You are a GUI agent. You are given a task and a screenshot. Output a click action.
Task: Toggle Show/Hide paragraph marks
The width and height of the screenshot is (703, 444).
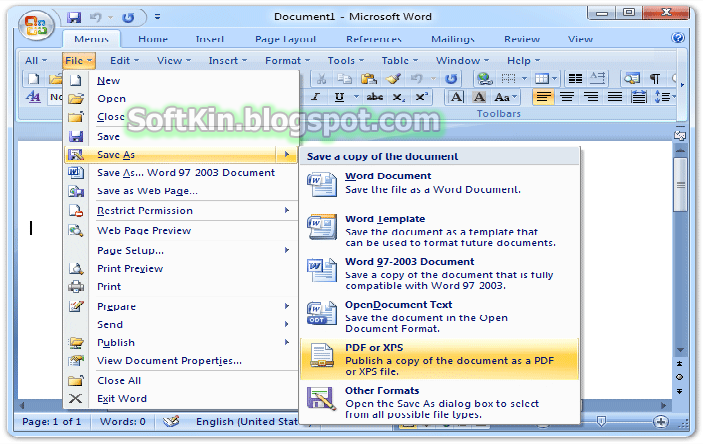tap(655, 79)
